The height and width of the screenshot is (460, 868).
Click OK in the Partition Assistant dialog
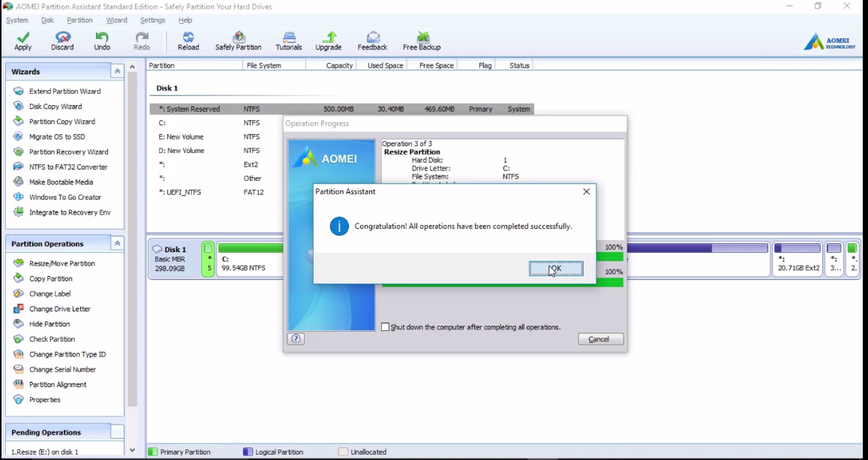click(x=556, y=269)
